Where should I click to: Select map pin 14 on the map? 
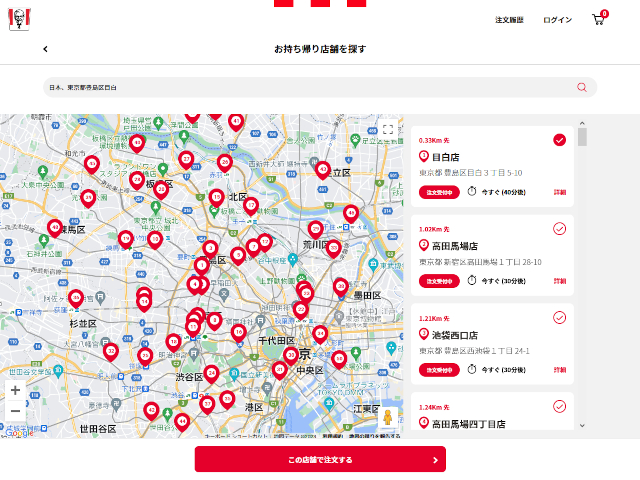[x=144, y=302]
